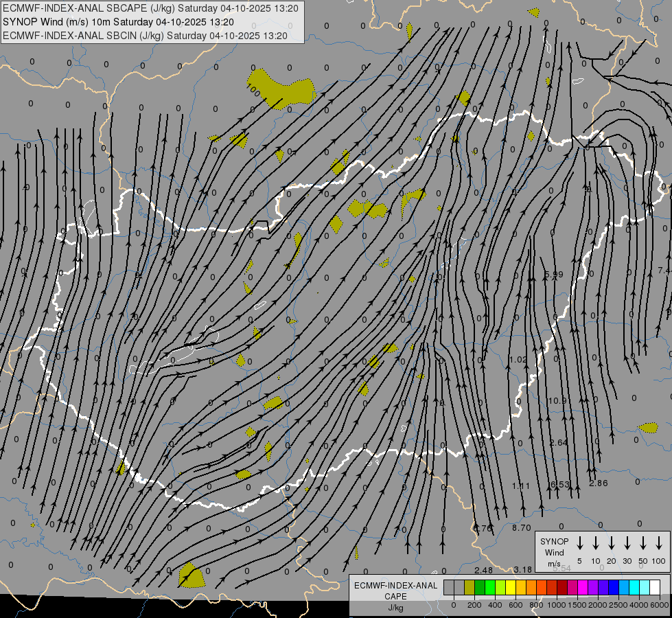
Task: Click the 10.9 wind value on map
Action: pos(557,400)
